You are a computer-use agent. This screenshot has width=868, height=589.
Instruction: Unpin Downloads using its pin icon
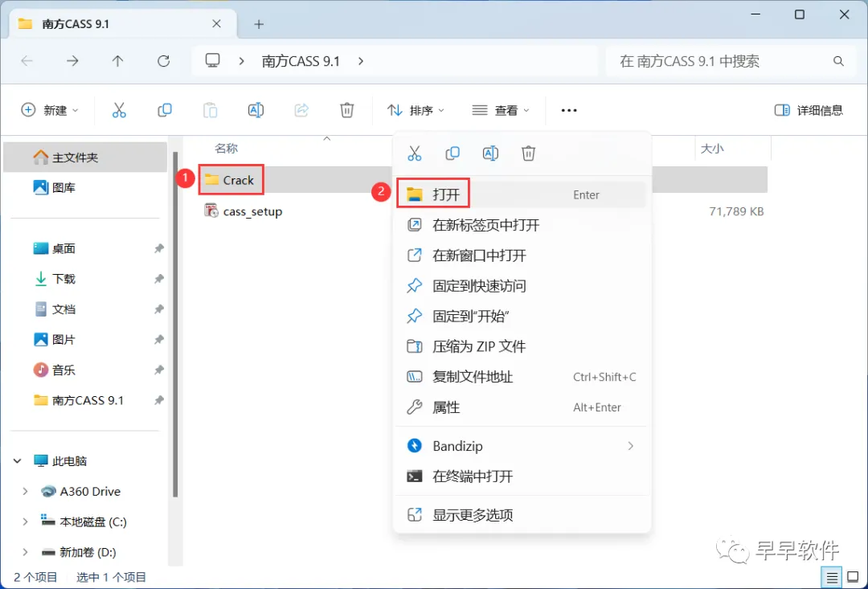(x=159, y=279)
